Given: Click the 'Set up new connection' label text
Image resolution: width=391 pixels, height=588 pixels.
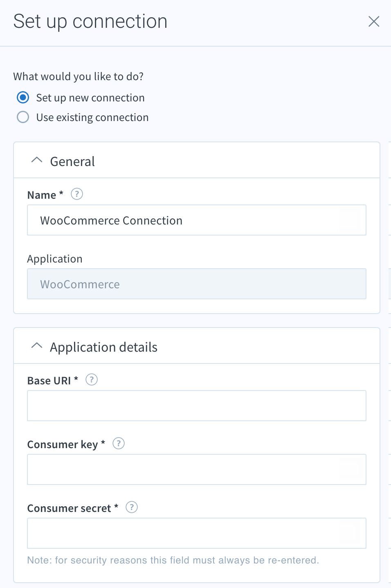Looking at the screenshot, I should tap(90, 98).
